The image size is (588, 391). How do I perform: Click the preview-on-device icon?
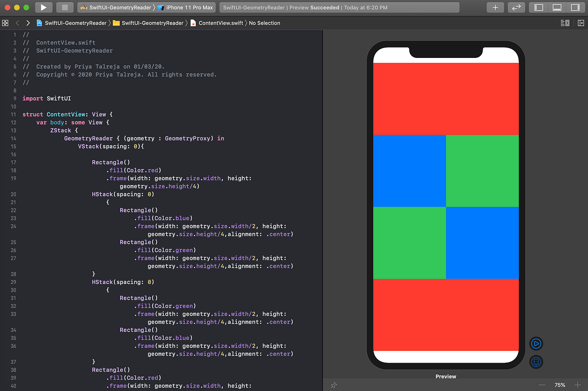tap(536, 362)
